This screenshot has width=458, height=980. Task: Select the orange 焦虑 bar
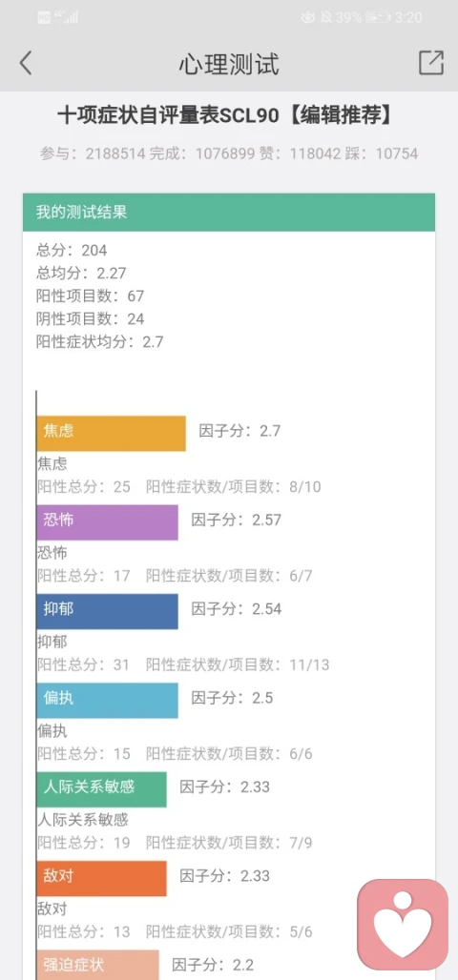111,433
